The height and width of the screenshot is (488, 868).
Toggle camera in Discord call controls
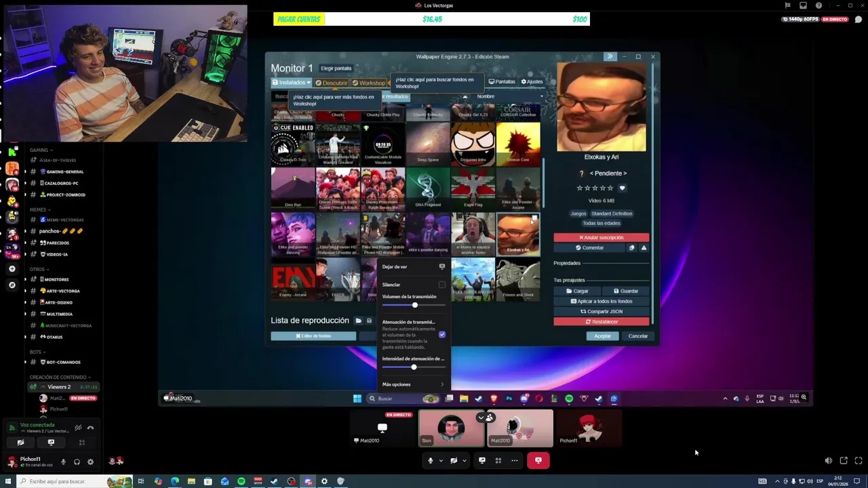tap(454, 460)
